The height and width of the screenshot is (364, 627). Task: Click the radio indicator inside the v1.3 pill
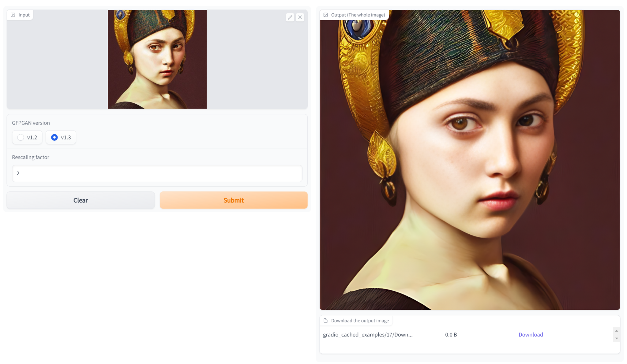pos(54,137)
